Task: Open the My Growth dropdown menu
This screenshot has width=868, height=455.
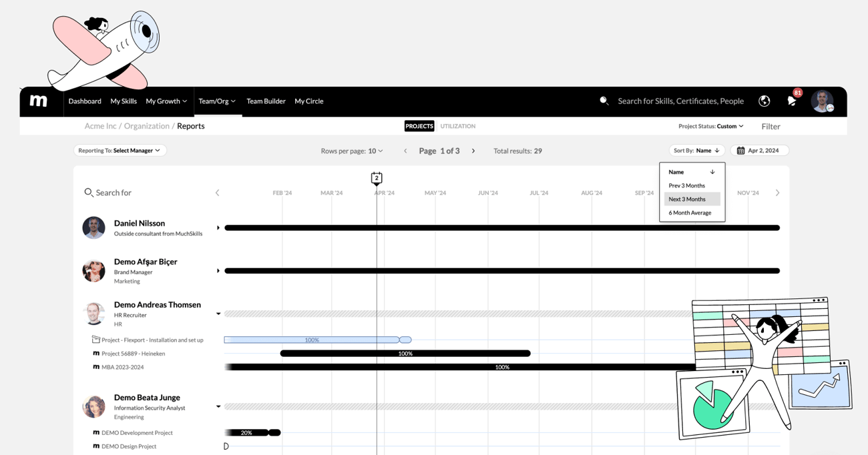Action: coord(166,101)
